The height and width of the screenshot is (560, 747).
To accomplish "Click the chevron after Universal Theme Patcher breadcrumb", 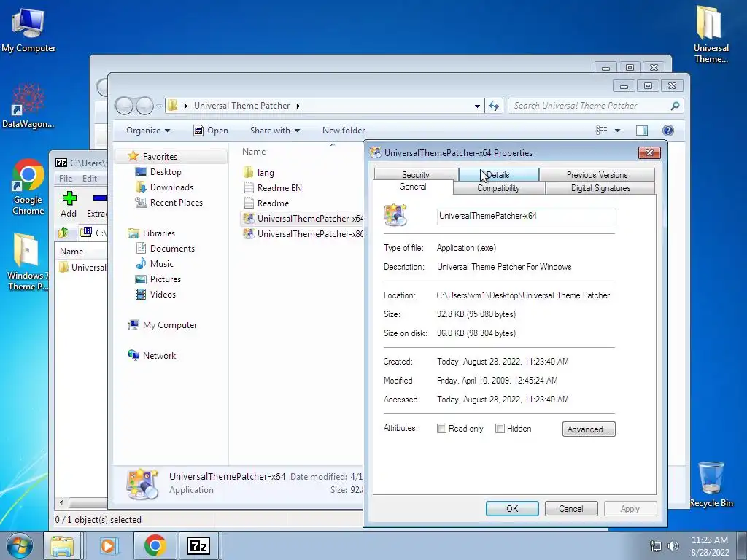I will [298, 106].
